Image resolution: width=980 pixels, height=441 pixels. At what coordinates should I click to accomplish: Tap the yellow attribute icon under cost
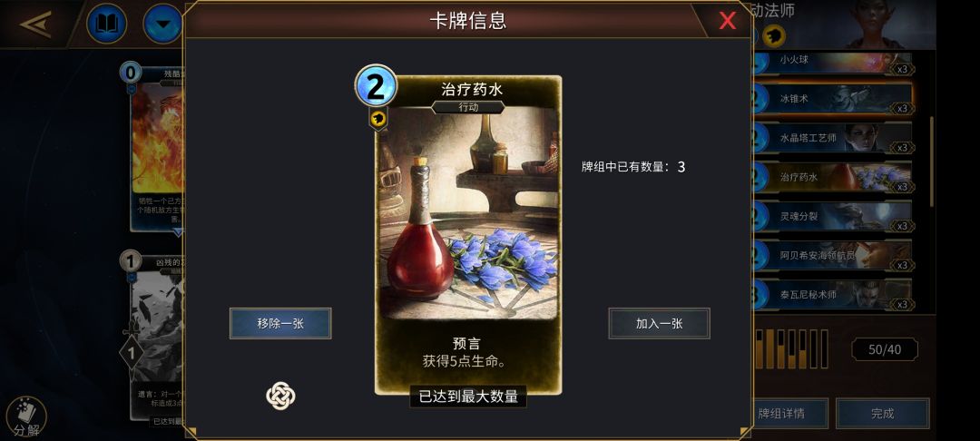(x=378, y=119)
